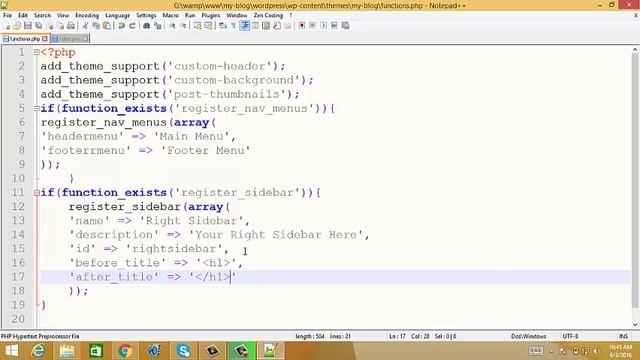Collapse the <?php fold marker on line 1
Image resolution: width=640 pixels, height=360 pixels.
(x=37, y=52)
